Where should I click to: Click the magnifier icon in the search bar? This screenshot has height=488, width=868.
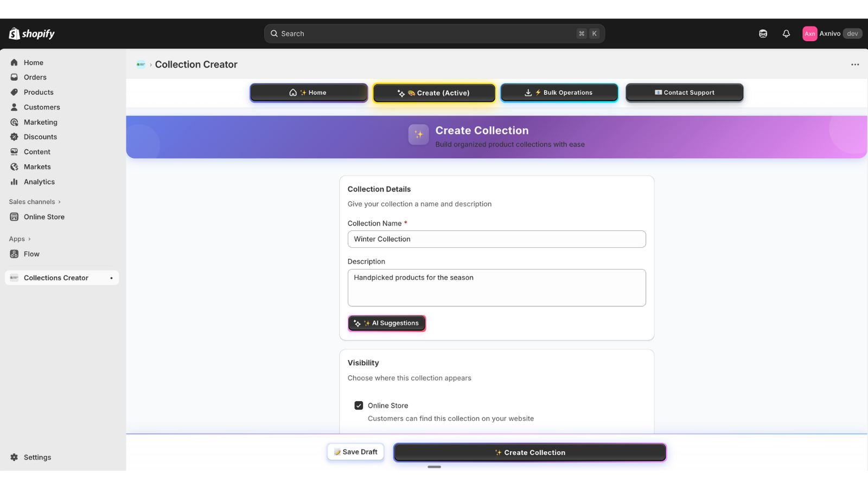(274, 34)
